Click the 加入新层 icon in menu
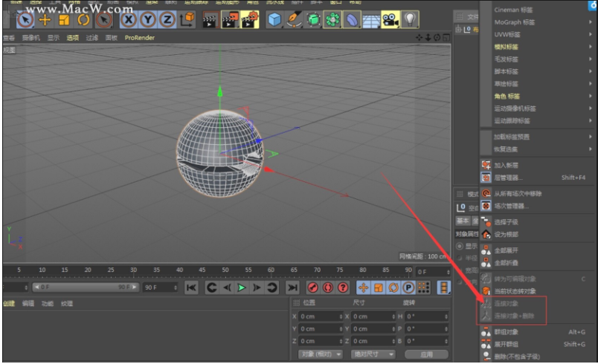598x364 pixels. [x=486, y=165]
